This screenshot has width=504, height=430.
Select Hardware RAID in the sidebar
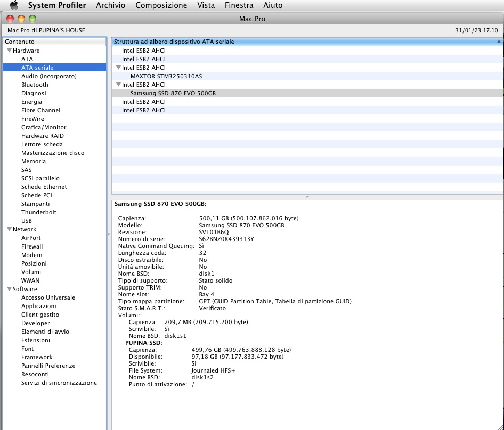pos(43,136)
